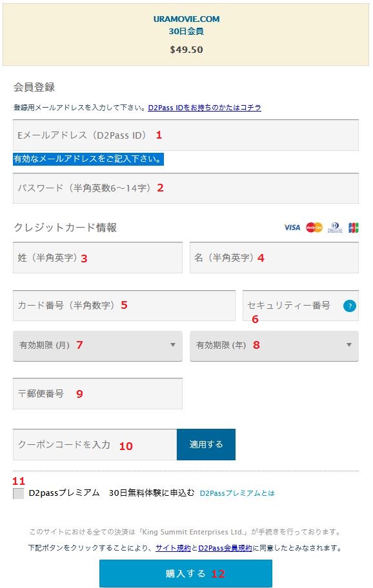Enable D2pass premium 30-day trial checkbox
Image resolution: width=373 pixels, height=588 pixels.
[x=18, y=493]
